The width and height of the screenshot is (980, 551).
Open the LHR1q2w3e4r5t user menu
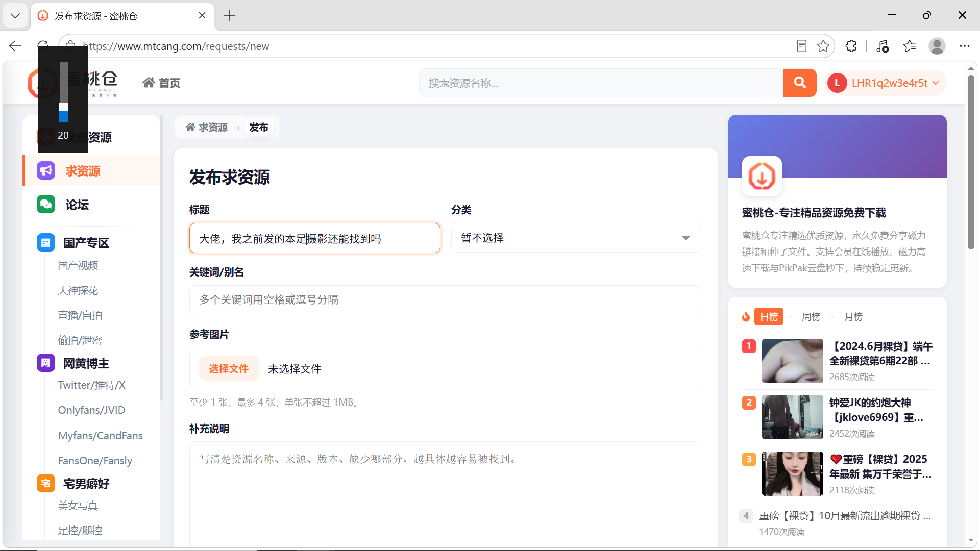tap(885, 83)
